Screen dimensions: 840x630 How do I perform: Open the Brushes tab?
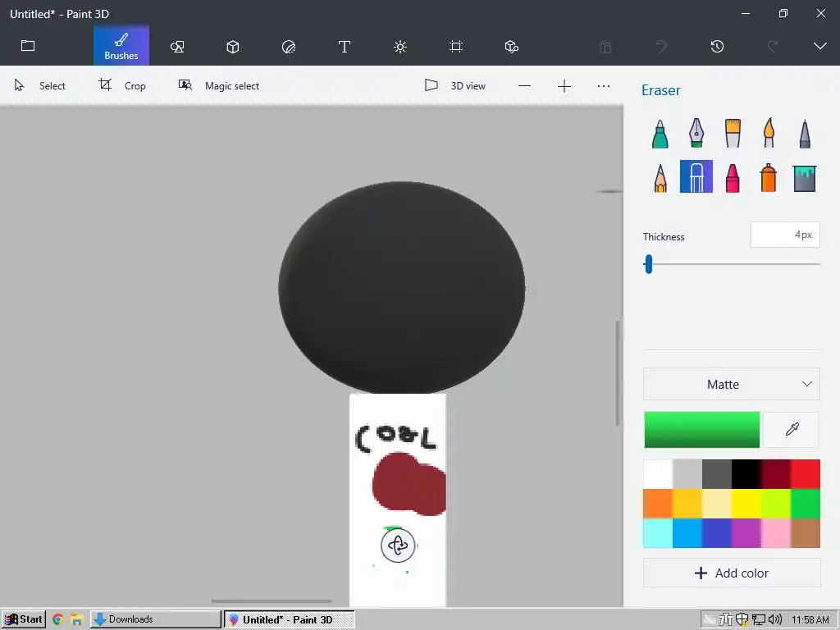pyautogui.click(x=121, y=46)
